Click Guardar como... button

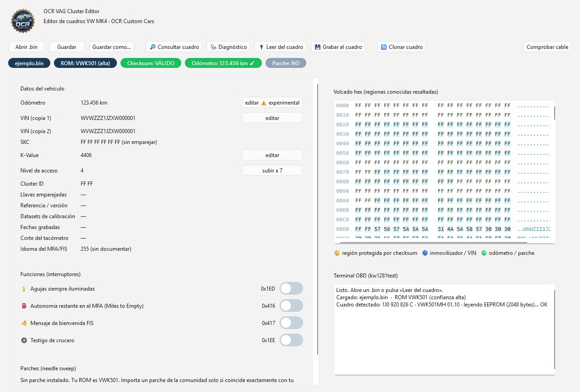tap(111, 47)
